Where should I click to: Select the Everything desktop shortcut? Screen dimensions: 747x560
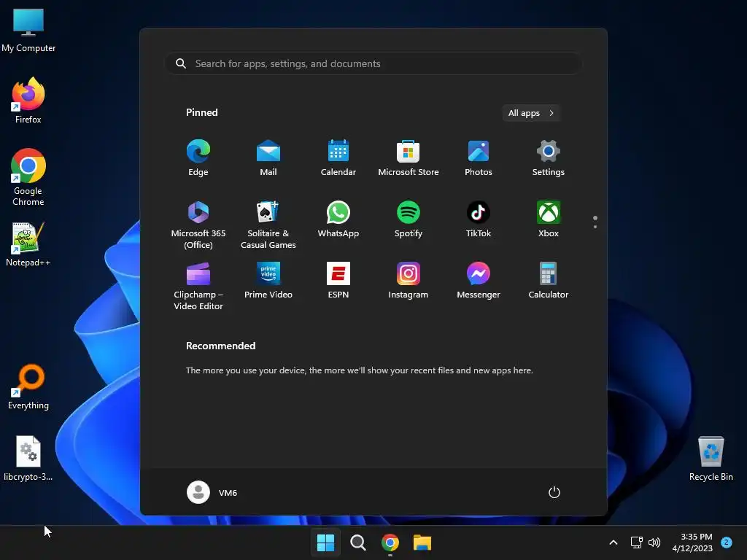pos(28,386)
